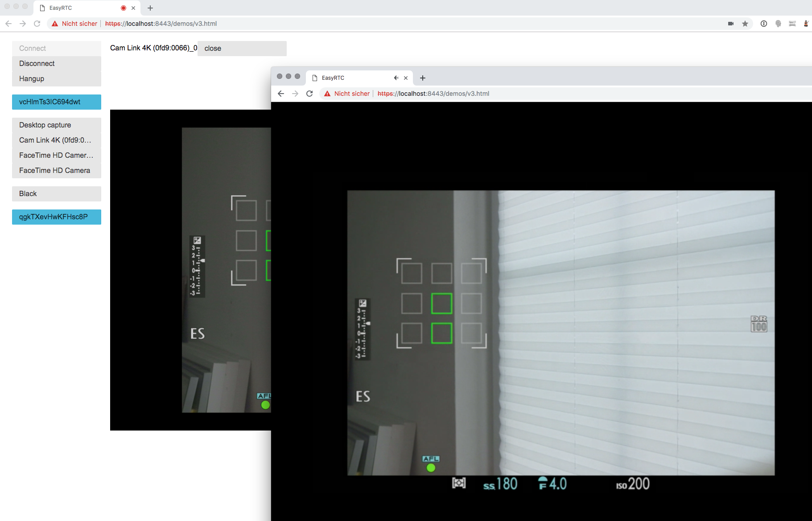This screenshot has width=812, height=521.
Task: Click the Cam Link 4K (0fd9:0066)_0 label
Action: point(153,48)
